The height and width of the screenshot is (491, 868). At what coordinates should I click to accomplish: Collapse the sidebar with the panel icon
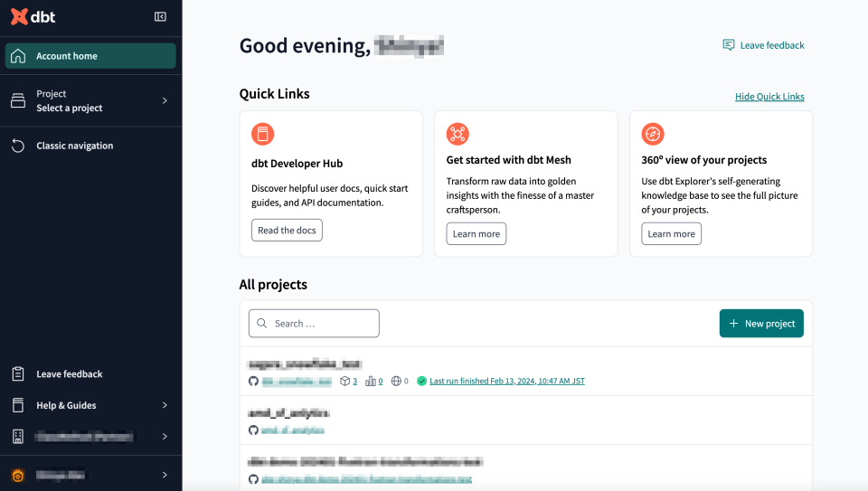click(x=161, y=16)
